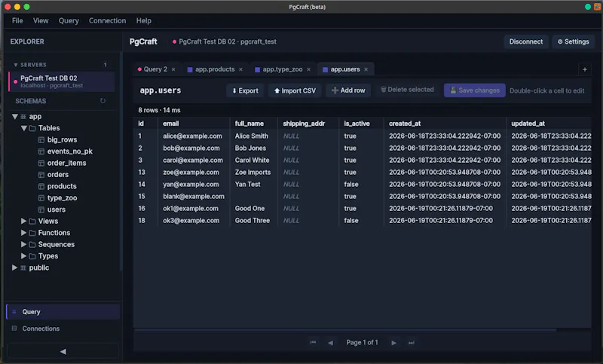603x364 pixels.
Task: Click the order_items table icon
Action: click(x=41, y=163)
